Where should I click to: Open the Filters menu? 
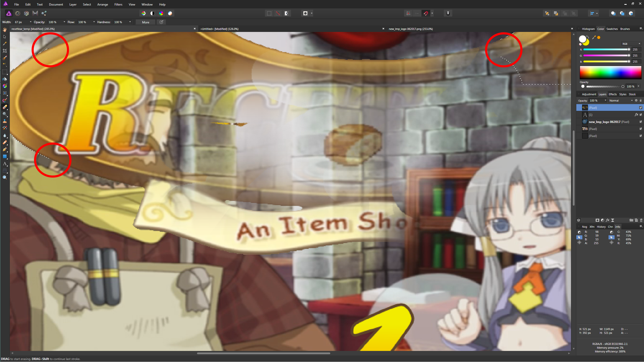118,5
